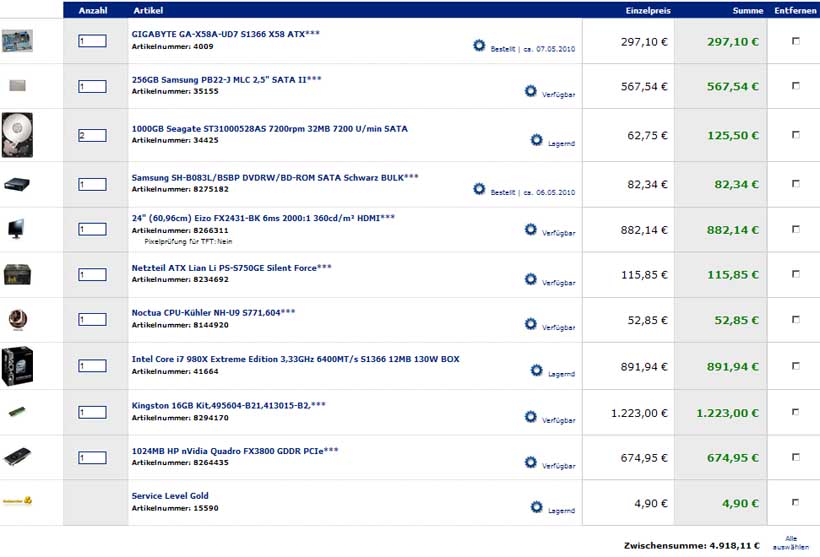Click quantity field for GIGABYTE GA-X58A-UD7
Image resolution: width=820 pixels, height=557 pixels.
tap(93, 41)
